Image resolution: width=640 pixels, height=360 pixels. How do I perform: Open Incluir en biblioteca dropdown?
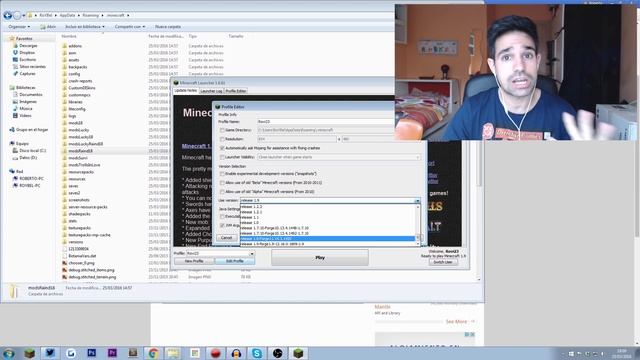pos(84,27)
